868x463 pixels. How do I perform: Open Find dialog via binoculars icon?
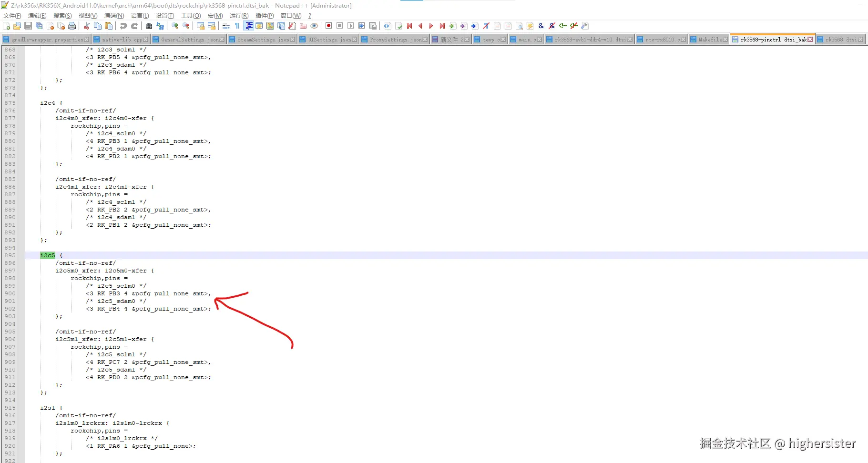coord(149,26)
